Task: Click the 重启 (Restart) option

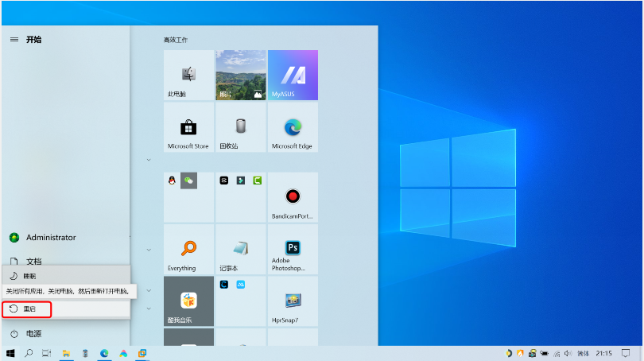Action: pyautogui.click(x=27, y=309)
